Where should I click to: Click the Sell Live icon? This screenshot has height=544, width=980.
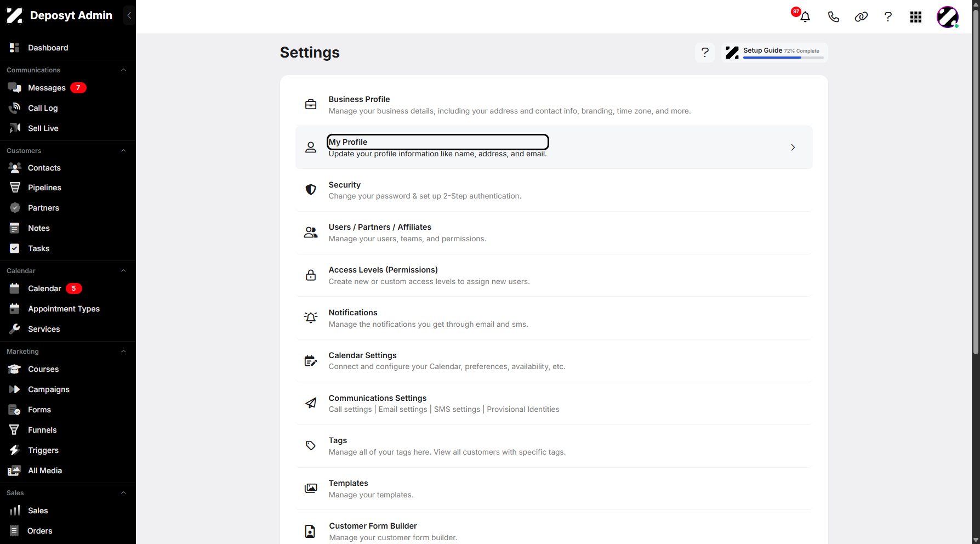(x=15, y=128)
